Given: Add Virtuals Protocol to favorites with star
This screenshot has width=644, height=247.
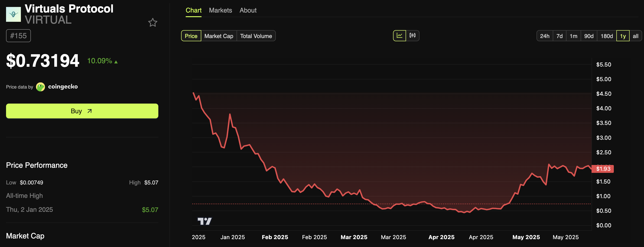Looking at the screenshot, I should (x=153, y=23).
